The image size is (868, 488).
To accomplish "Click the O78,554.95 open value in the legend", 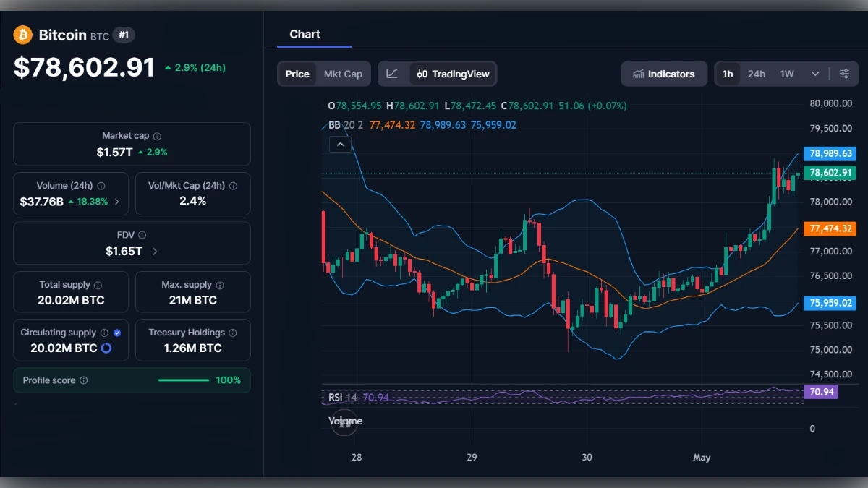I will point(355,106).
